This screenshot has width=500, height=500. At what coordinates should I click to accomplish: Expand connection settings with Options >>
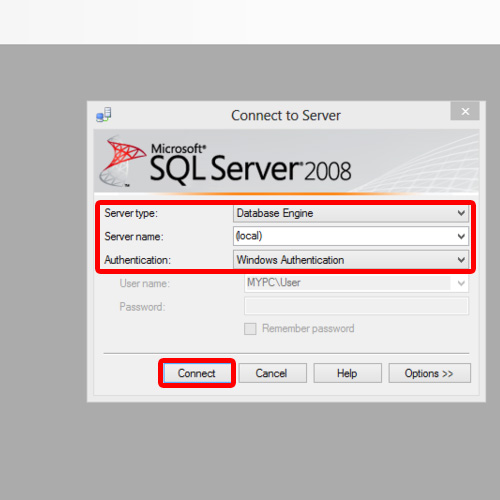[x=429, y=373]
